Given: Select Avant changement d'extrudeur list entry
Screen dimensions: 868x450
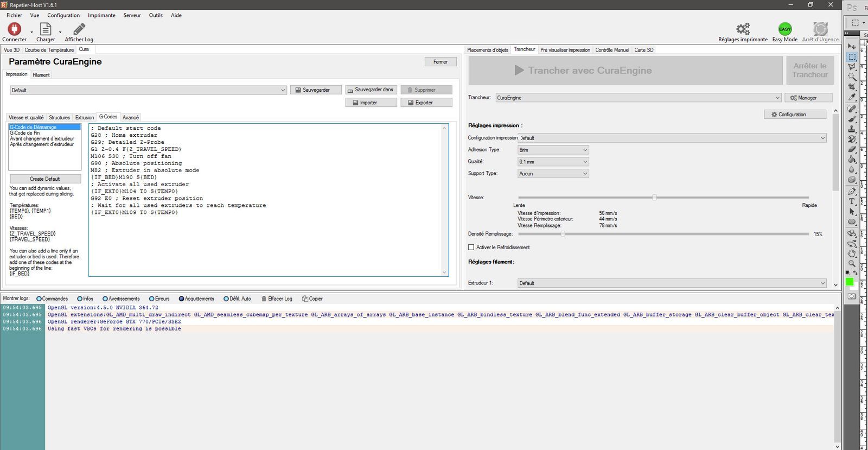Looking at the screenshot, I should click(x=42, y=139).
